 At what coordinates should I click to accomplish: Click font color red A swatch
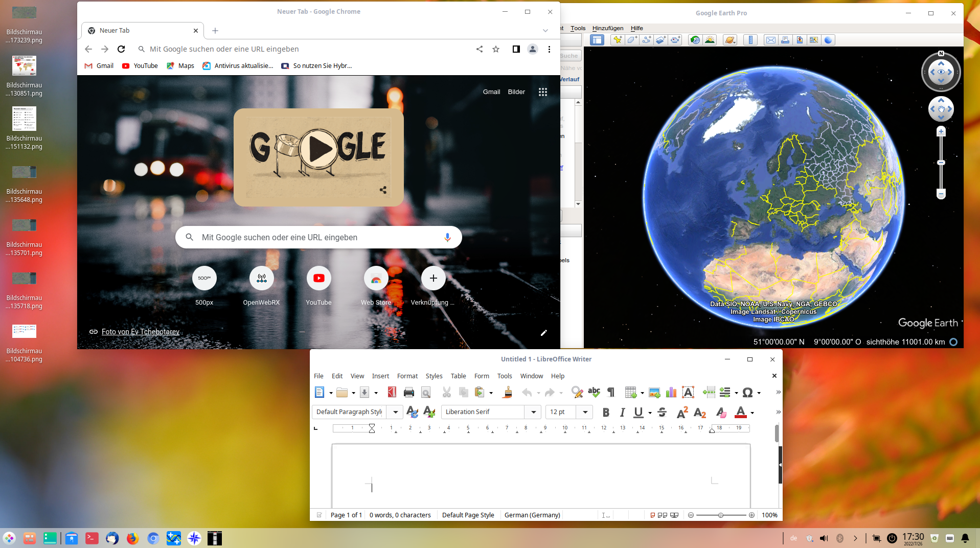(x=740, y=412)
